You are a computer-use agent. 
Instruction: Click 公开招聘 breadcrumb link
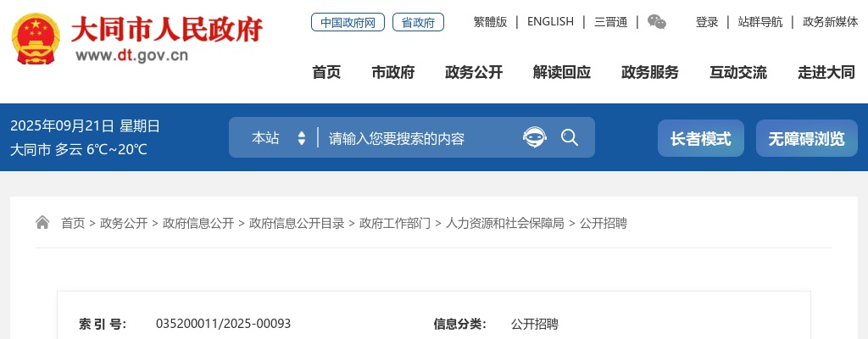(604, 223)
